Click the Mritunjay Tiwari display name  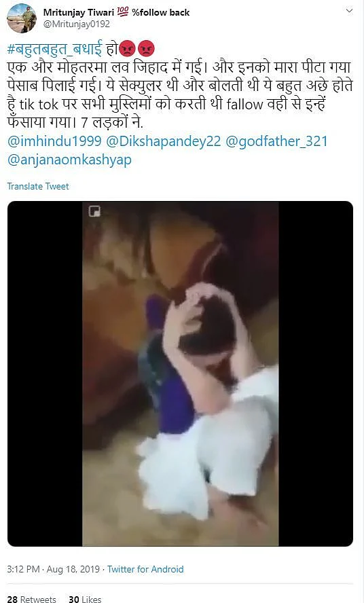(79, 12)
